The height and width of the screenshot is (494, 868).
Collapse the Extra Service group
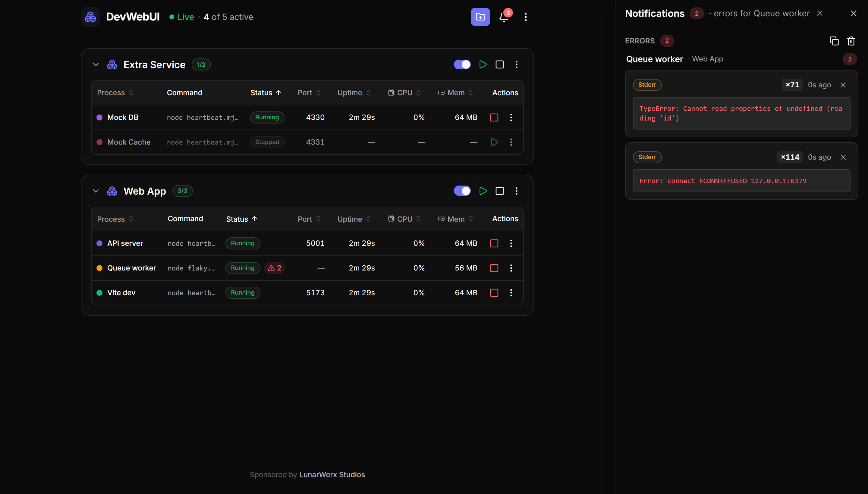pos(96,64)
